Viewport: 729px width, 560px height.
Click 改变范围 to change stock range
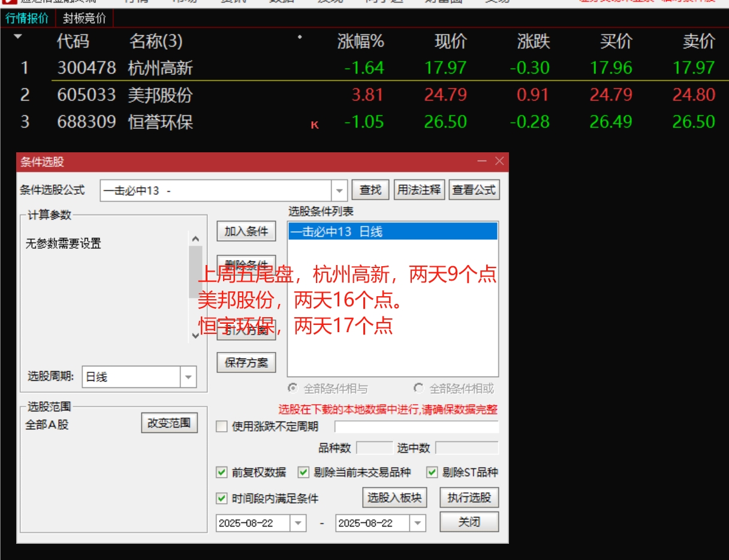tap(170, 423)
